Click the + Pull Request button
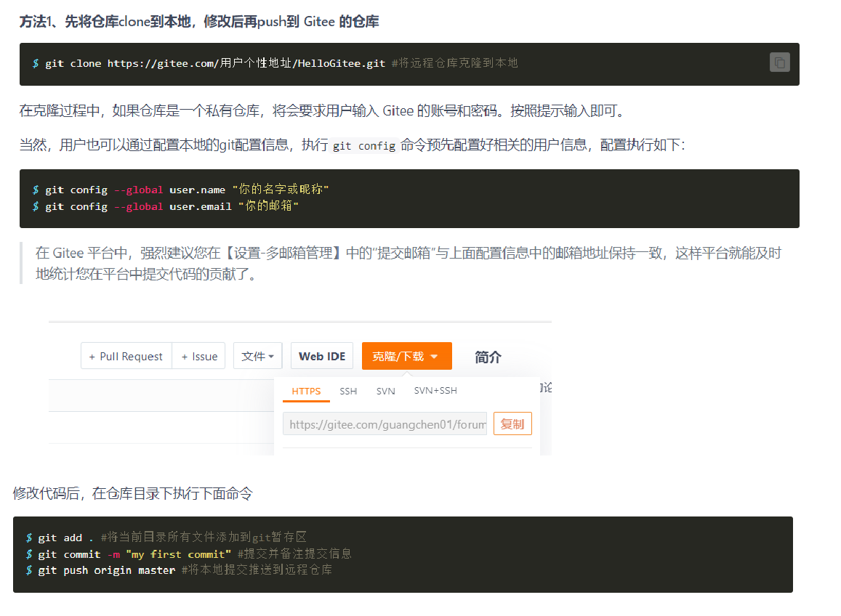The image size is (841, 616). click(126, 357)
